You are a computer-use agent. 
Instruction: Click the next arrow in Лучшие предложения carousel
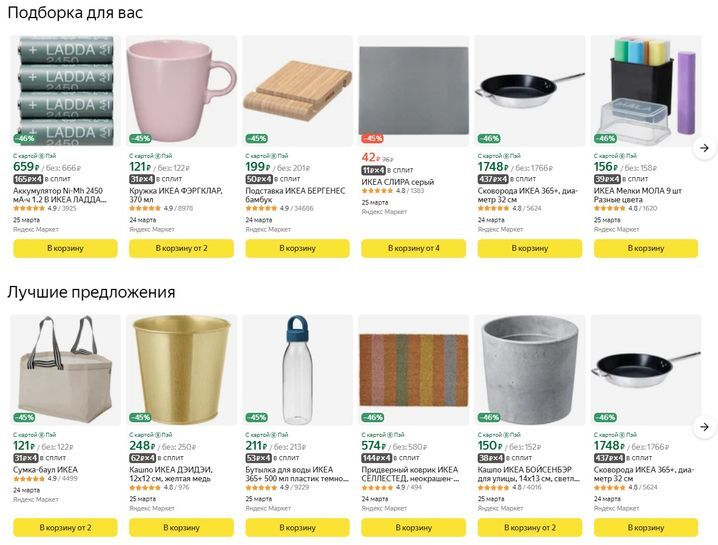[704, 427]
